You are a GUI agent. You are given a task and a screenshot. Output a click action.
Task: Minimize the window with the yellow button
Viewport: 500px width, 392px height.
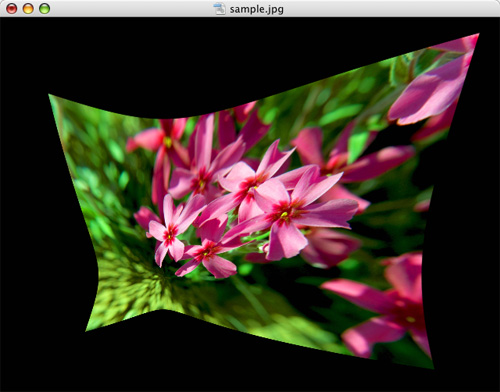[x=28, y=9]
